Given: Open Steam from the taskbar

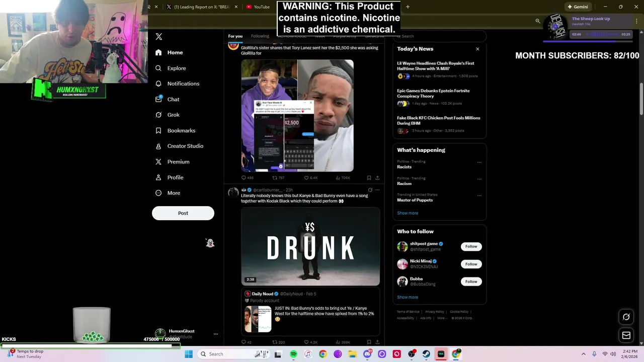Looking at the screenshot, I should point(426,354).
